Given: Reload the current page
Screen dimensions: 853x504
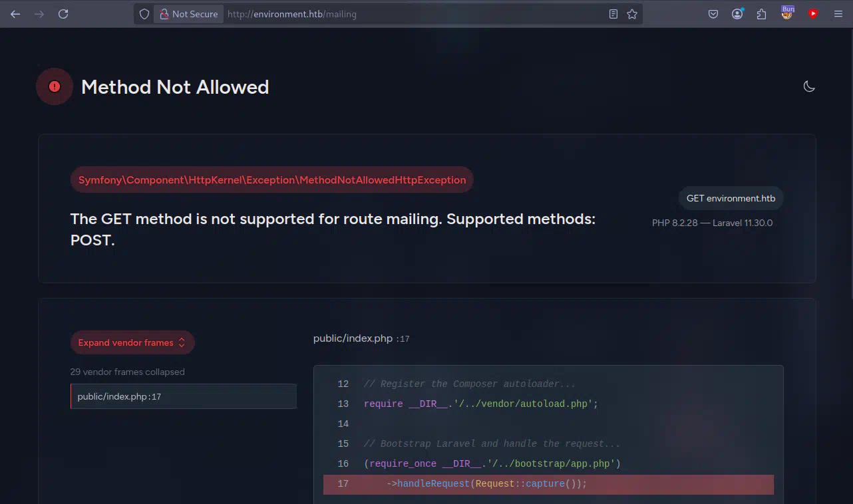Looking at the screenshot, I should point(63,14).
